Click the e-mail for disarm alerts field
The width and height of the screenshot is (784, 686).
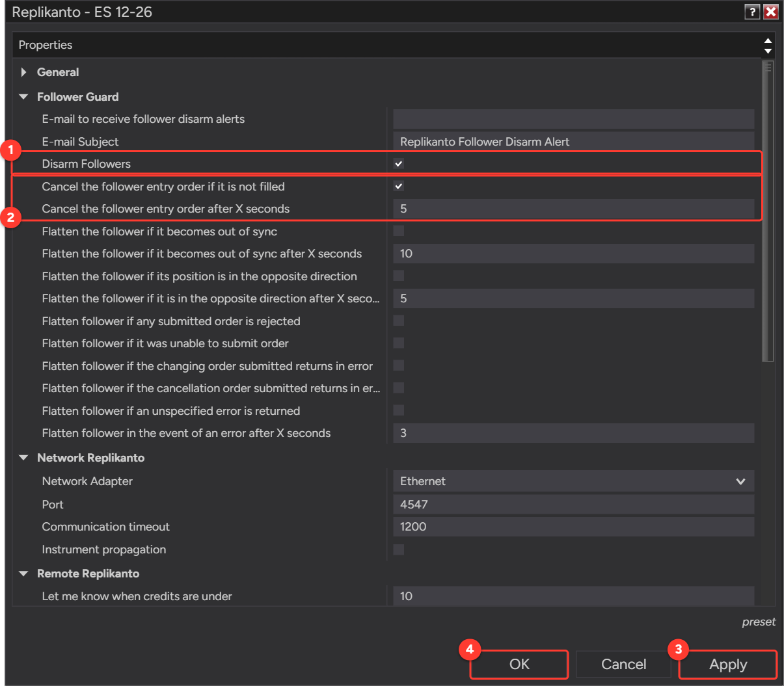pyautogui.click(x=574, y=119)
